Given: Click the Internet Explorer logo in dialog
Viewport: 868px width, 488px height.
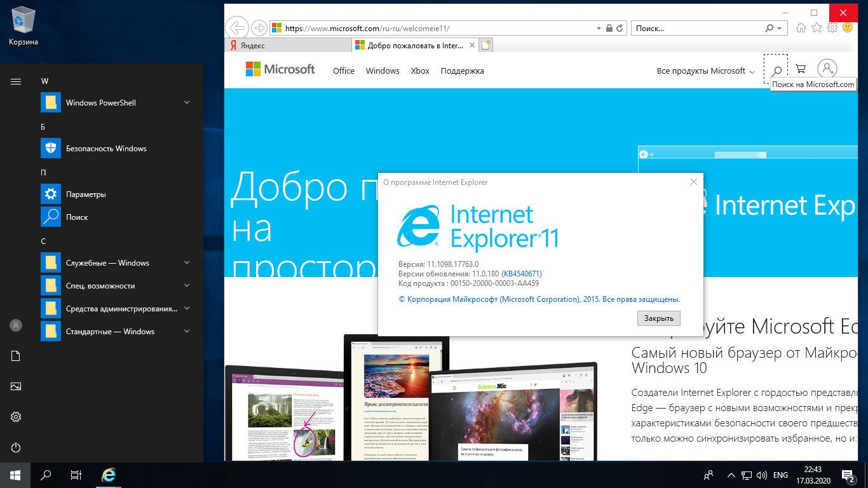Looking at the screenshot, I should tap(477, 227).
